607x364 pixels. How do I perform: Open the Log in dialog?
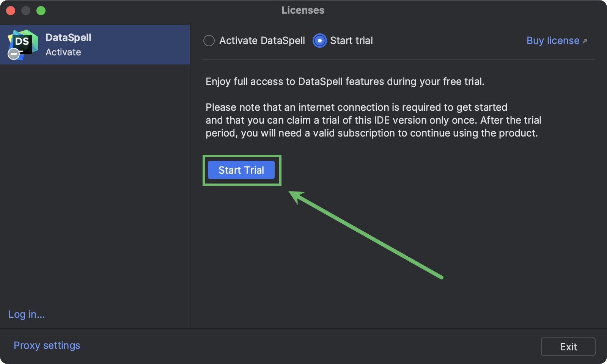26,314
